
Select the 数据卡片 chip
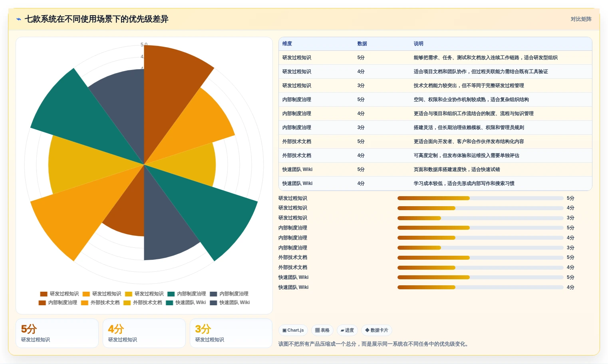coord(376,330)
